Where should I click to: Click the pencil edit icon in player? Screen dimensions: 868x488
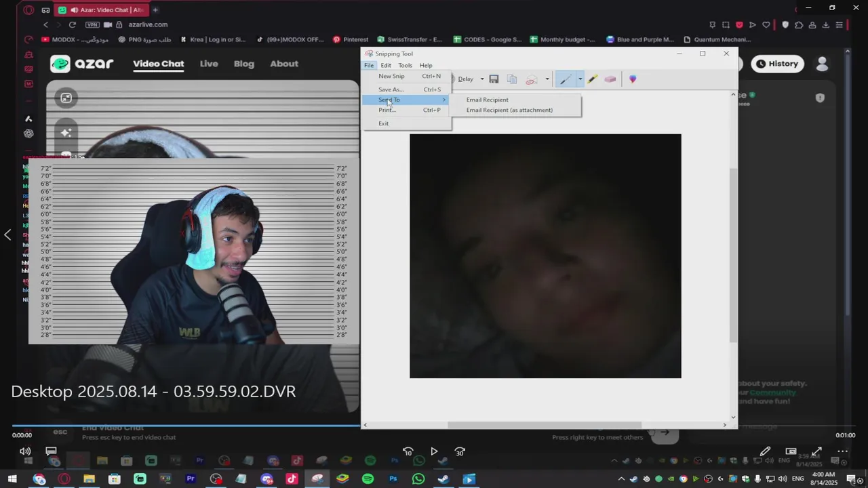[765, 451]
